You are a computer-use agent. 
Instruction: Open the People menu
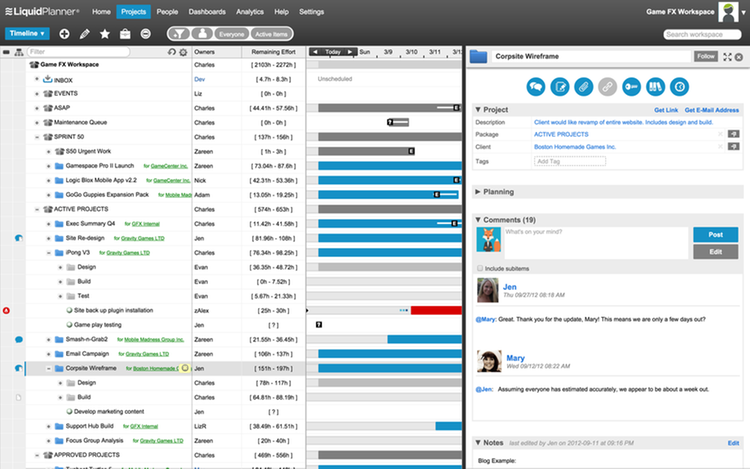pos(167,11)
